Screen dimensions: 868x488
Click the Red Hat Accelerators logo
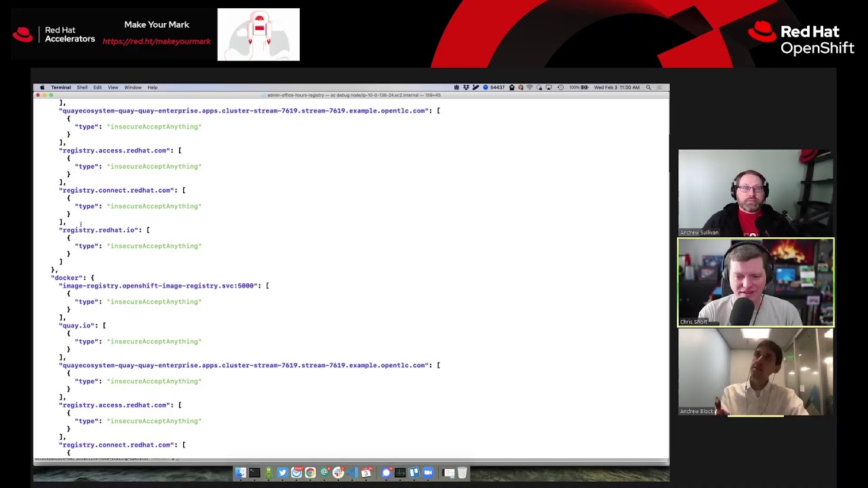pos(54,35)
